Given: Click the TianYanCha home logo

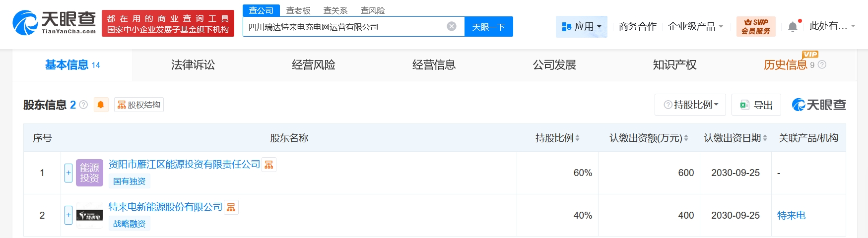Looking at the screenshot, I should (x=54, y=23).
